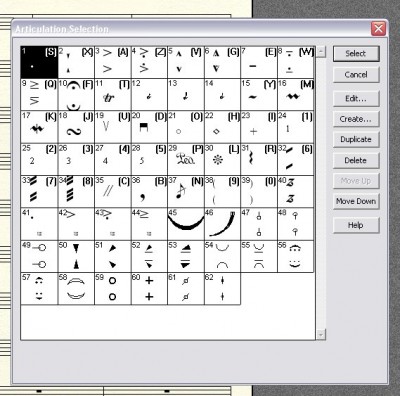Pick the arpeggio wavy line in cell 31

coord(259,159)
